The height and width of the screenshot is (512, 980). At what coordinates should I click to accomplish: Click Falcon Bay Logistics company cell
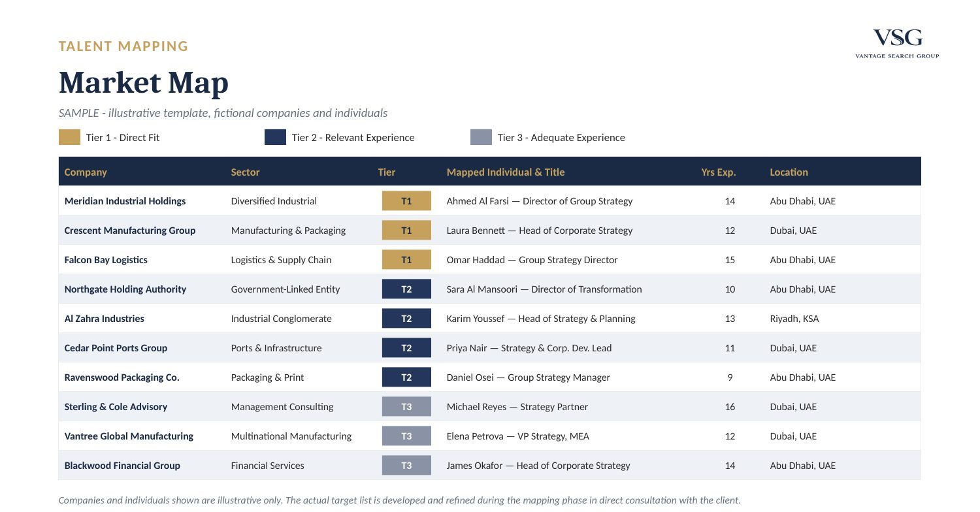(x=106, y=260)
